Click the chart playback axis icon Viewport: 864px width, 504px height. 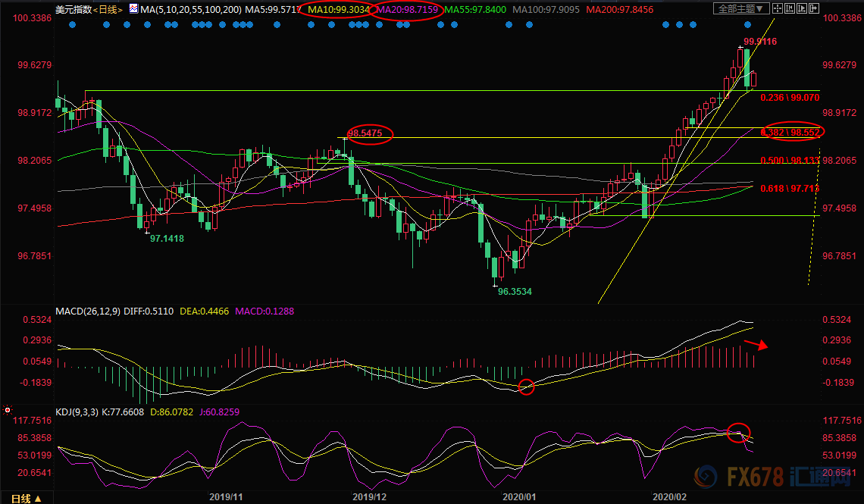click(802, 8)
